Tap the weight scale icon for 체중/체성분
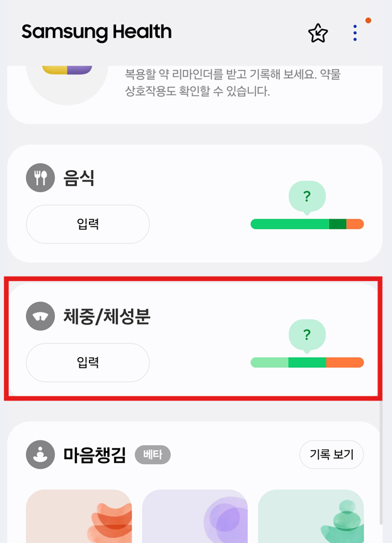The image size is (392, 543). coord(40,316)
